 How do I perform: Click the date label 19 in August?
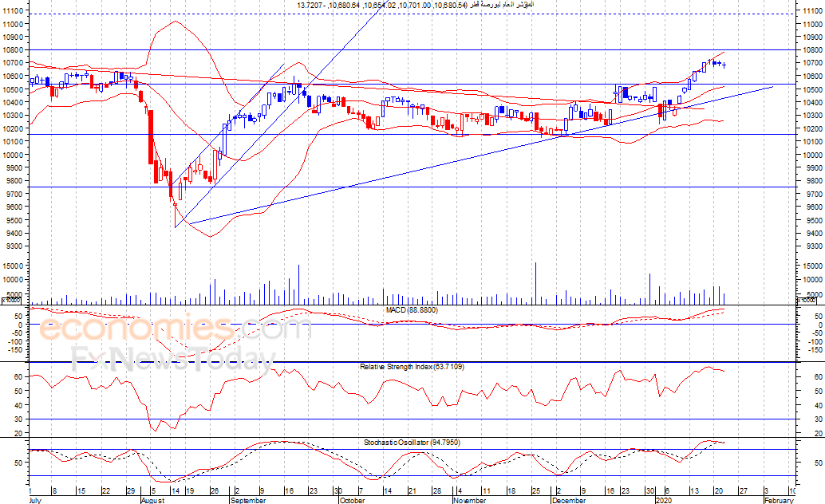click(190, 491)
